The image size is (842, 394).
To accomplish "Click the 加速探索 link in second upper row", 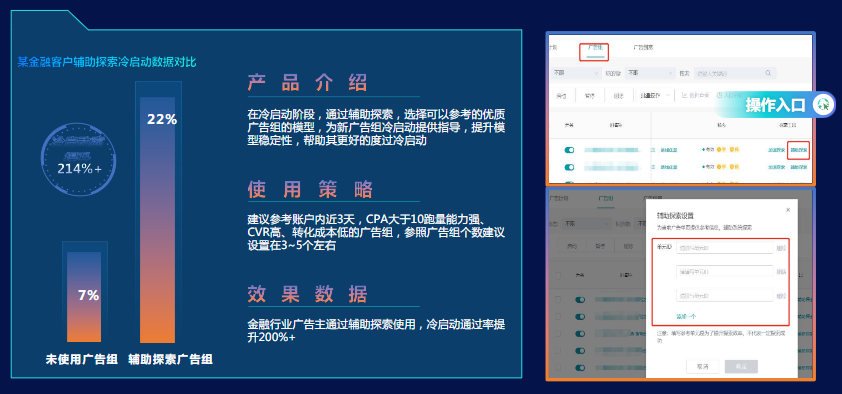I will pyautogui.click(x=776, y=167).
